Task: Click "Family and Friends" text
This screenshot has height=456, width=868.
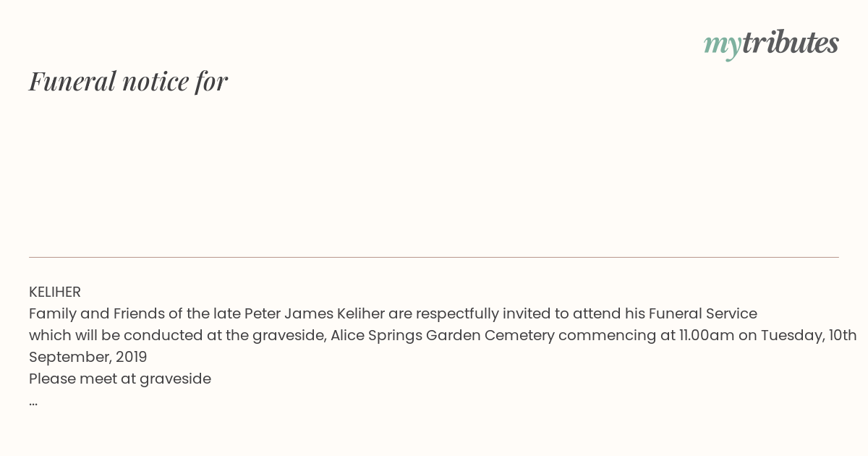Action: [x=86, y=313]
